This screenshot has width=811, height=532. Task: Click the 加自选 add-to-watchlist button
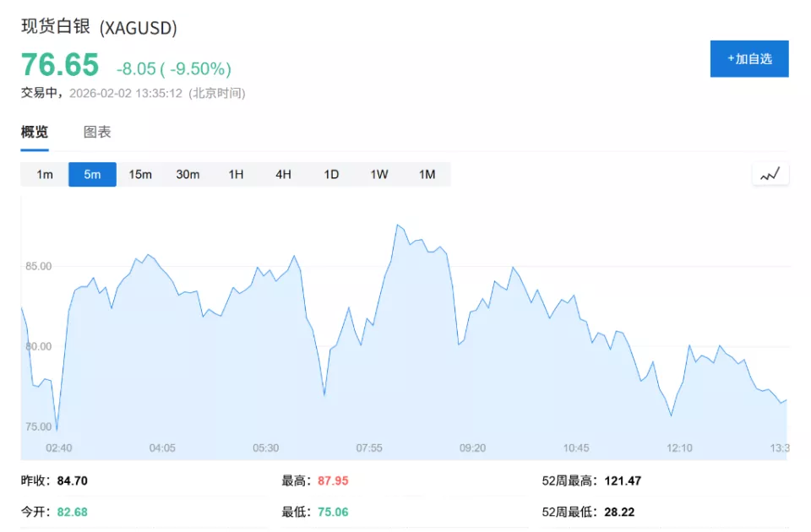coord(748,59)
